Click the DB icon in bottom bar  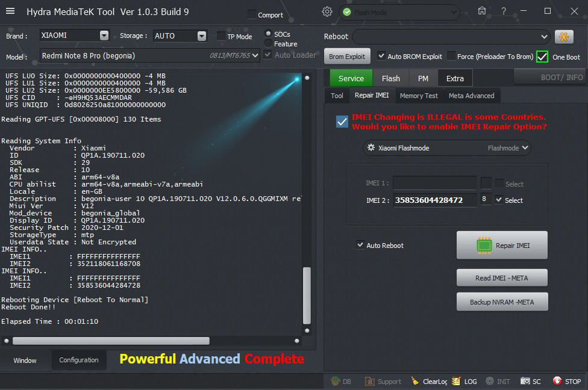[x=335, y=381]
